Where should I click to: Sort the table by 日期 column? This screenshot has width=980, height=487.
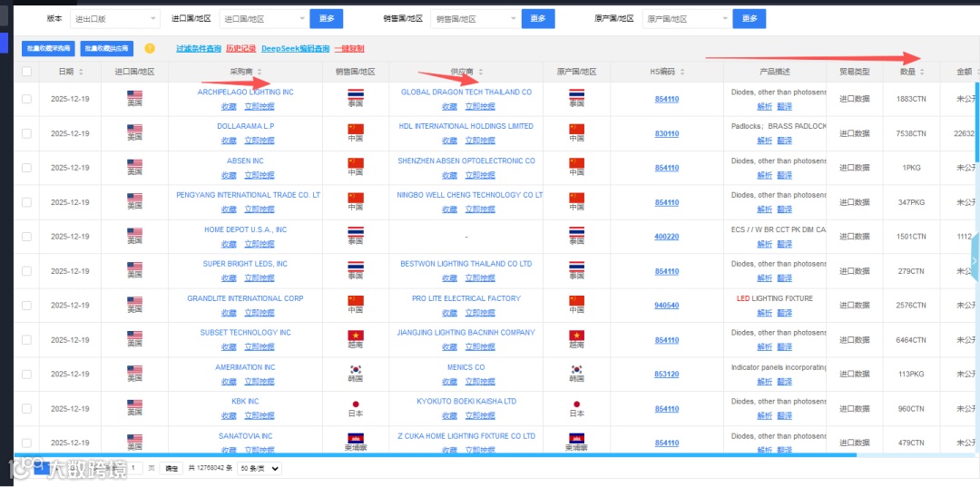81,72
